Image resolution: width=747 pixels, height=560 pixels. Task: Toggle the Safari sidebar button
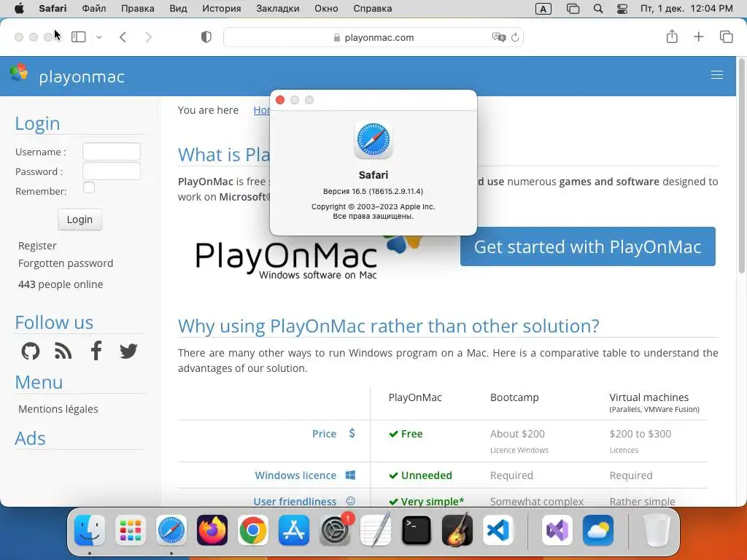(78, 36)
